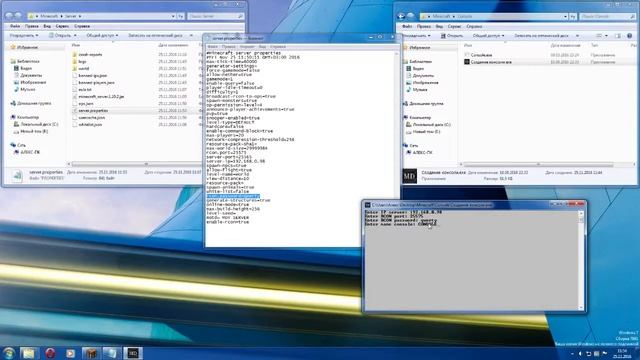
Task: Open 'Файл' menu in the Notepad window
Action: pos(212,47)
